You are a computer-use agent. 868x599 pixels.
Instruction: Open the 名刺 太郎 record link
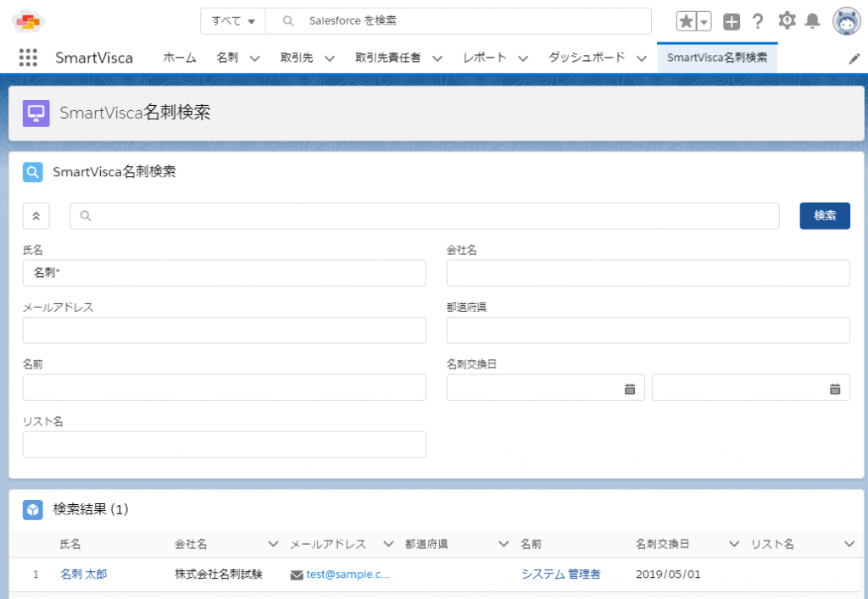(x=84, y=574)
